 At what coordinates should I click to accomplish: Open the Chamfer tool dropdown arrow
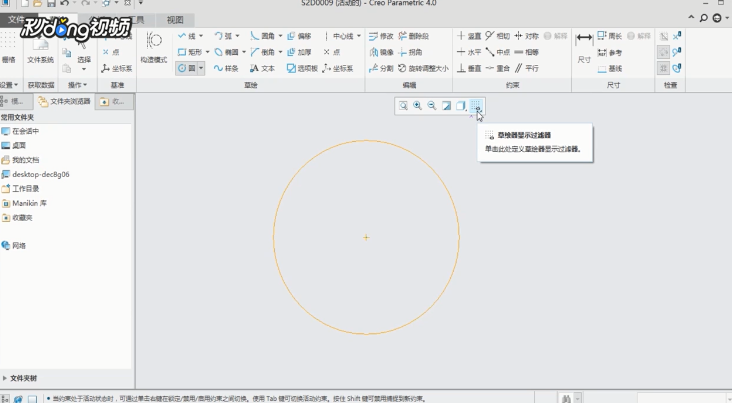coord(280,52)
